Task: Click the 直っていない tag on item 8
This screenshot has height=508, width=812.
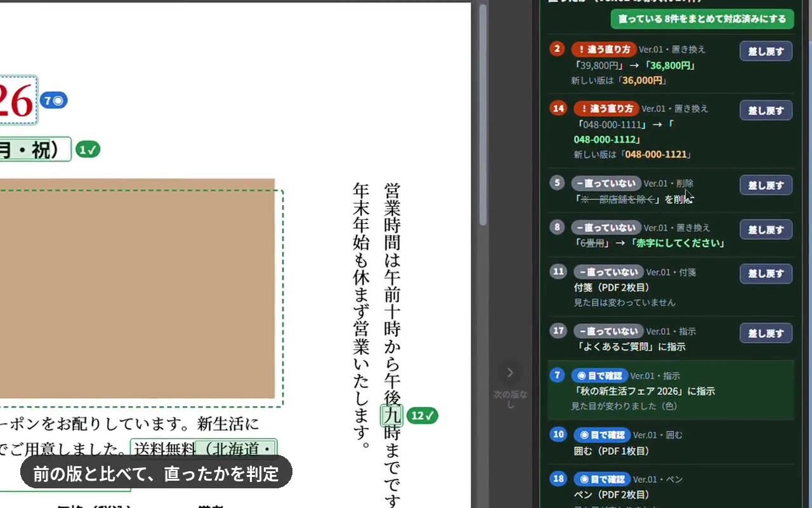Action: (x=606, y=227)
